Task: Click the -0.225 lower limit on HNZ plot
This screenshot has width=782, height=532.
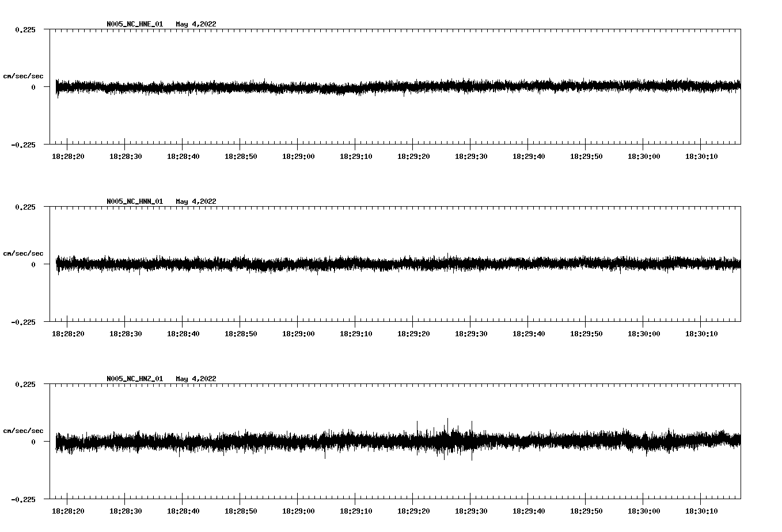Action: (23, 500)
